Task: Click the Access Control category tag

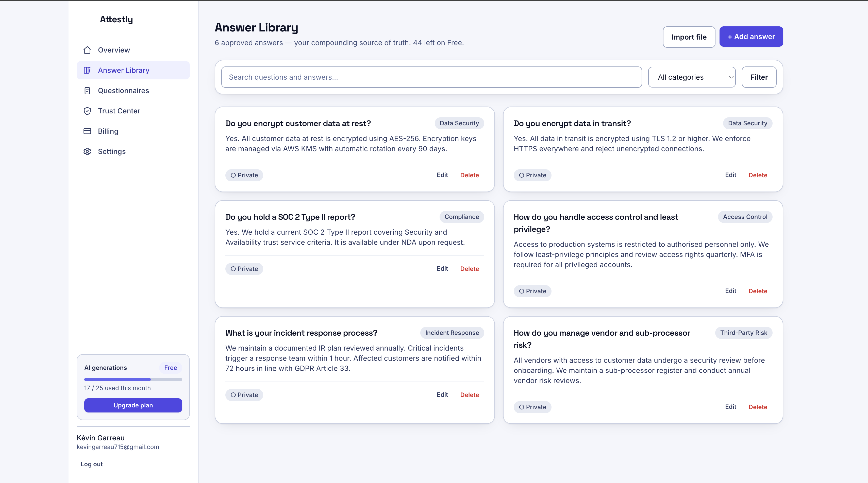Action: click(x=745, y=217)
